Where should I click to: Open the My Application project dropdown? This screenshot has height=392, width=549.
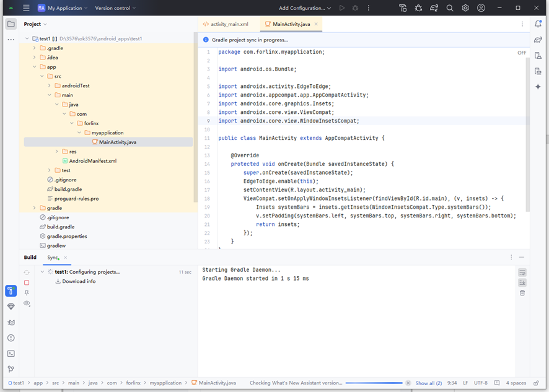63,7
